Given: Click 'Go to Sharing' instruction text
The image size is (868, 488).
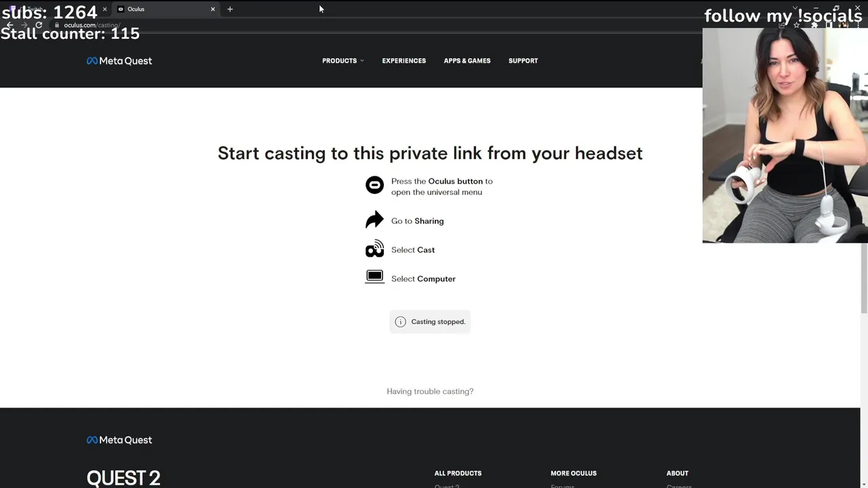Looking at the screenshot, I should click(x=417, y=221).
